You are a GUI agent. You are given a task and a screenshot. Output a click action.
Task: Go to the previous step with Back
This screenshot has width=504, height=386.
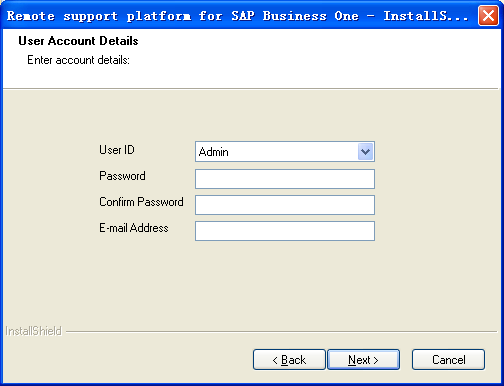pyautogui.click(x=289, y=360)
